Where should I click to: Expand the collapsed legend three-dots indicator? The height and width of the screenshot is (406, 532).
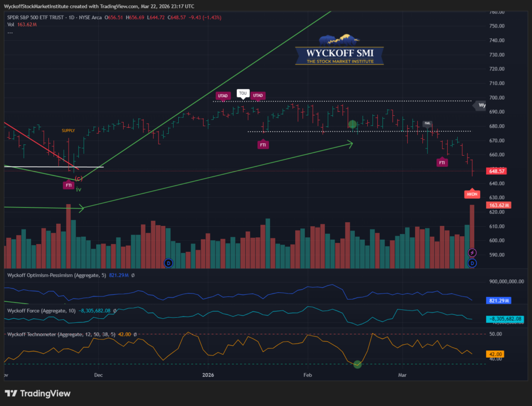pyautogui.click(x=9, y=32)
